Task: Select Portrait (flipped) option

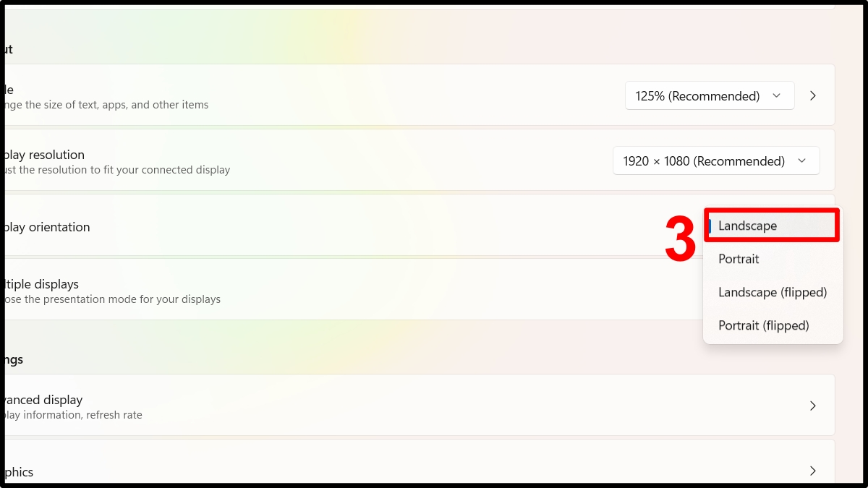Action: click(763, 325)
